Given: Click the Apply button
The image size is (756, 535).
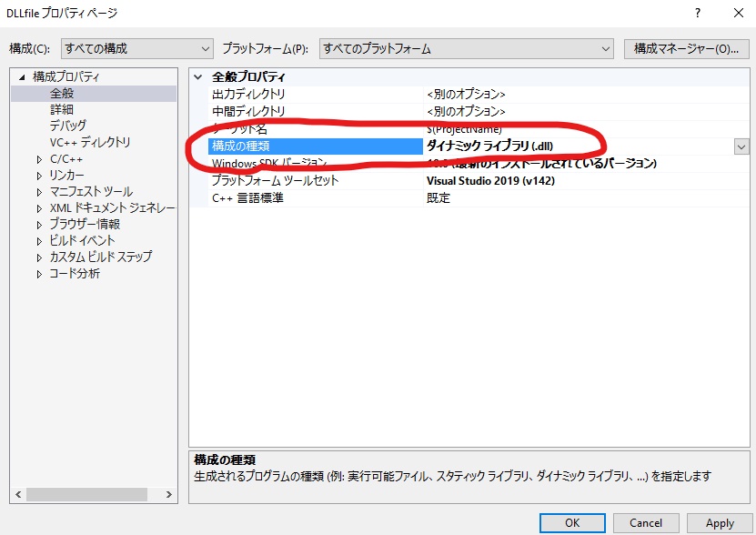Looking at the screenshot, I should (x=720, y=523).
